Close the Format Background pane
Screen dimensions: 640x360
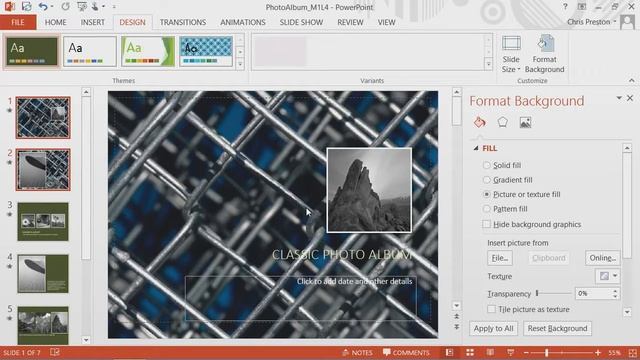(x=630, y=98)
